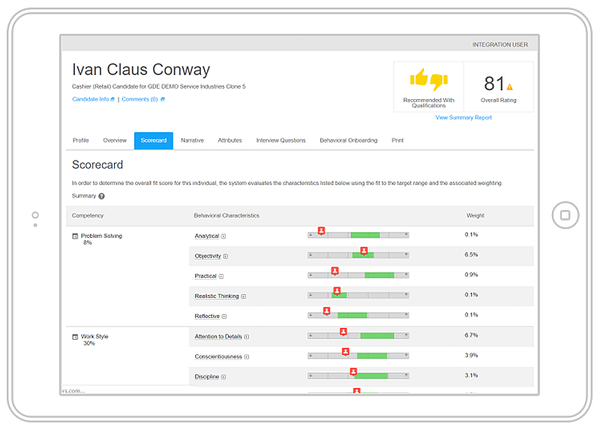Open the Interview Questions tab
Image resolution: width=600 pixels, height=433 pixels.
[280, 140]
